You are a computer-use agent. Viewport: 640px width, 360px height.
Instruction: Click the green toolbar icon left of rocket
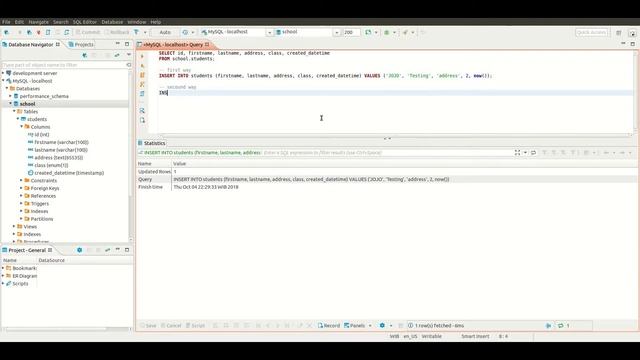386,32
